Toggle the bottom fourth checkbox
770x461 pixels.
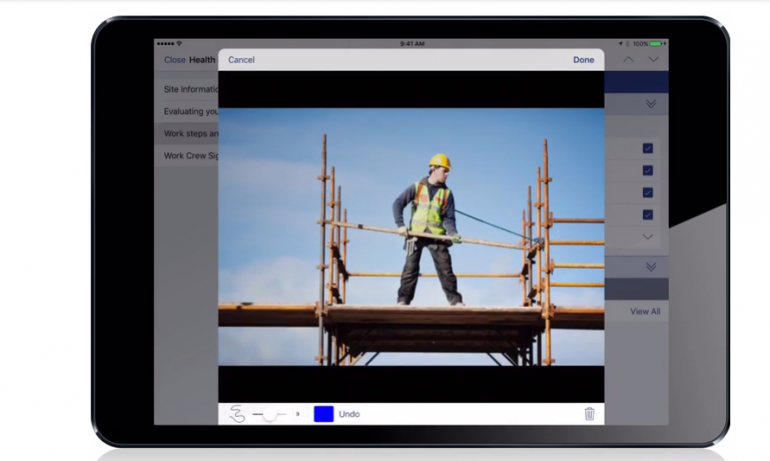click(648, 214)
